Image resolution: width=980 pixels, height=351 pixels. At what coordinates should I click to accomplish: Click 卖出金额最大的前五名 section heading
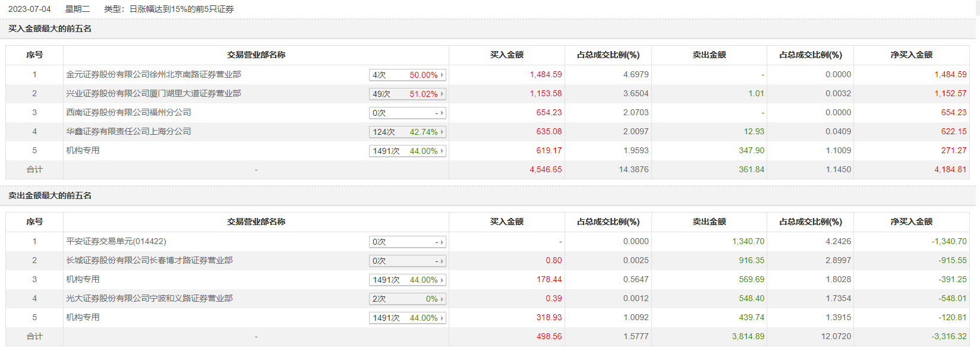(50, 195)
